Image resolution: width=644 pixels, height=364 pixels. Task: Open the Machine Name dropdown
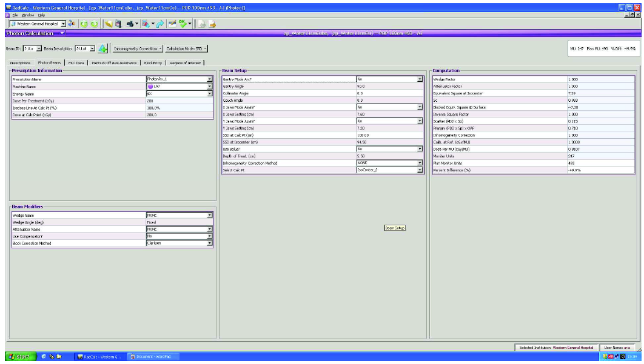click(x=209, y=86)
